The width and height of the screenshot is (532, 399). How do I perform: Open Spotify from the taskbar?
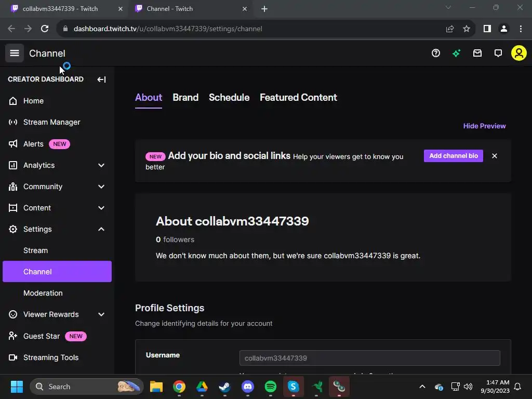(x=270, y=387)
